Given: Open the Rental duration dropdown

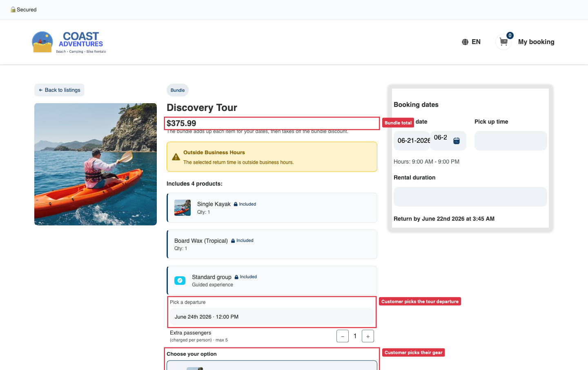Looking at the screenshot, I should point(470,197).
